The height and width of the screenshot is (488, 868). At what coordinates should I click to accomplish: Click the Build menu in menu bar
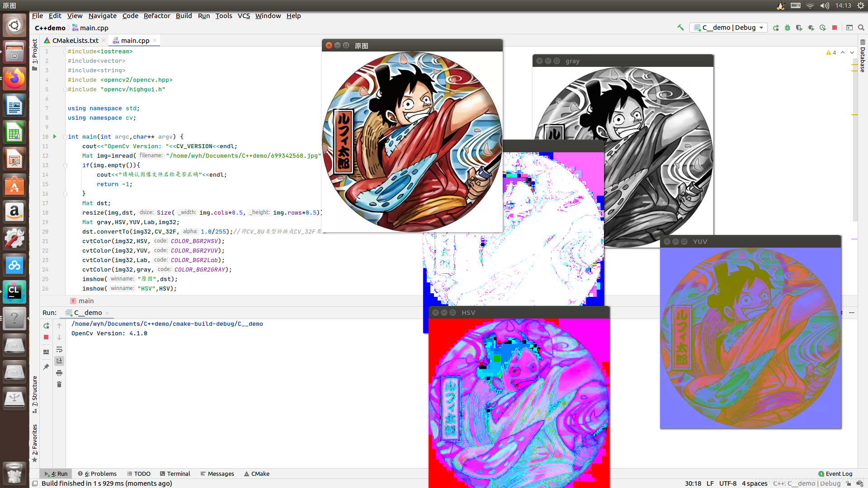[x=183, y=15]
